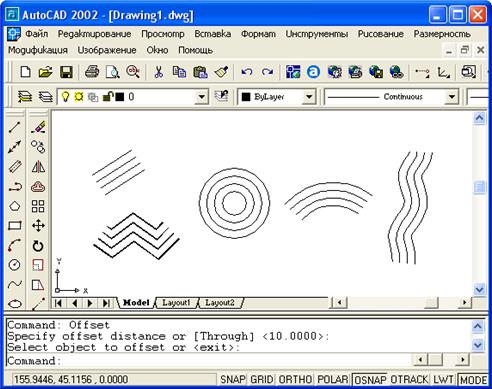Select the Circle tool
The height and width of the screenshot is (389, 492).
(x=14, y=265)
